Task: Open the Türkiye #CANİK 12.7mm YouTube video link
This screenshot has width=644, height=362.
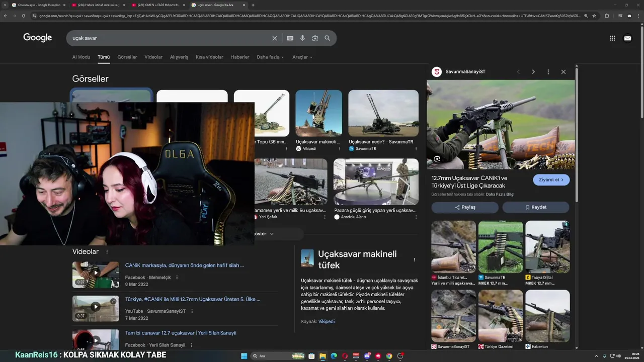Action: pos(193,299)
